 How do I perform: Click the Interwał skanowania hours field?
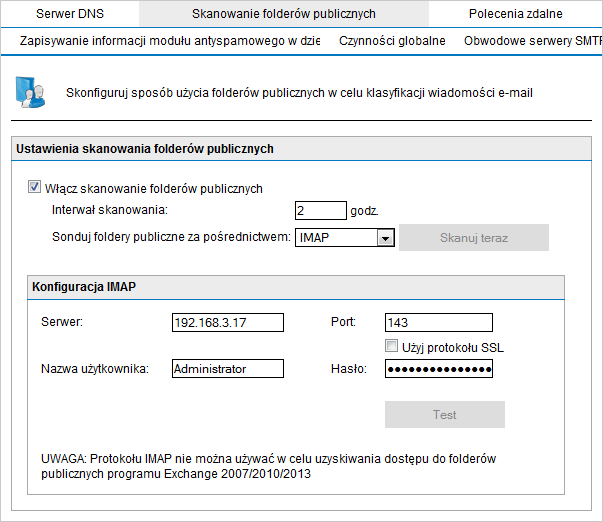coord(321,210)
